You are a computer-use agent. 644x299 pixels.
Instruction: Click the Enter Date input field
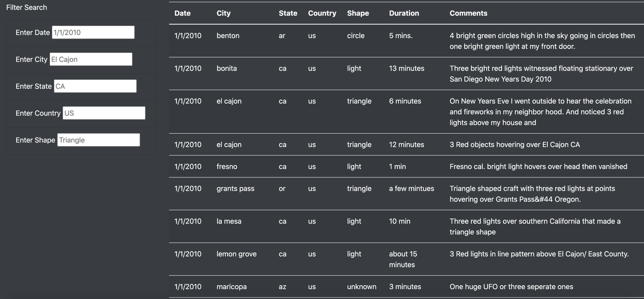[x=93, y=32]
